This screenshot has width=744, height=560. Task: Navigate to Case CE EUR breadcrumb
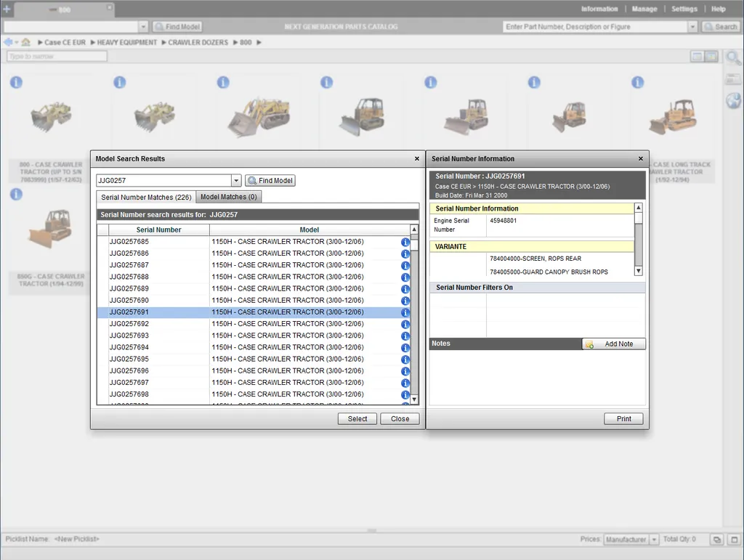click(x=65, y=42)
